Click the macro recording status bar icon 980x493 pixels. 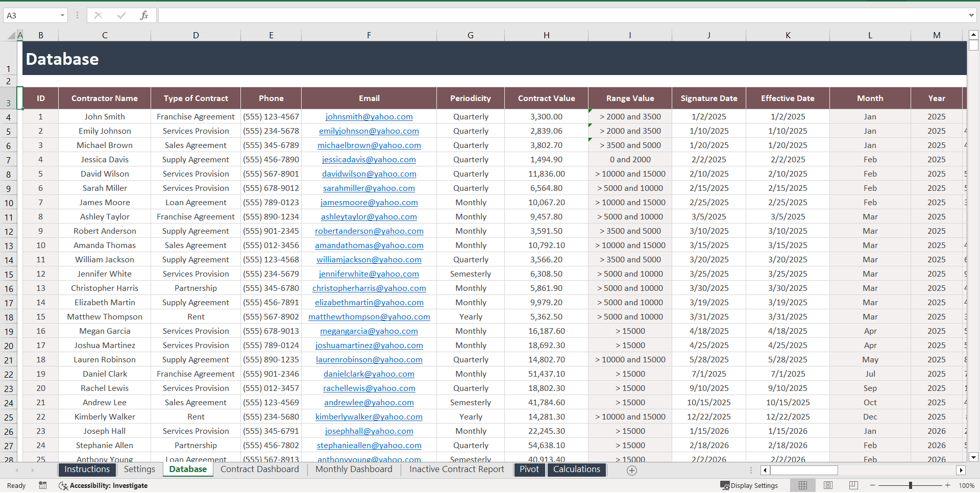[43, 485]
